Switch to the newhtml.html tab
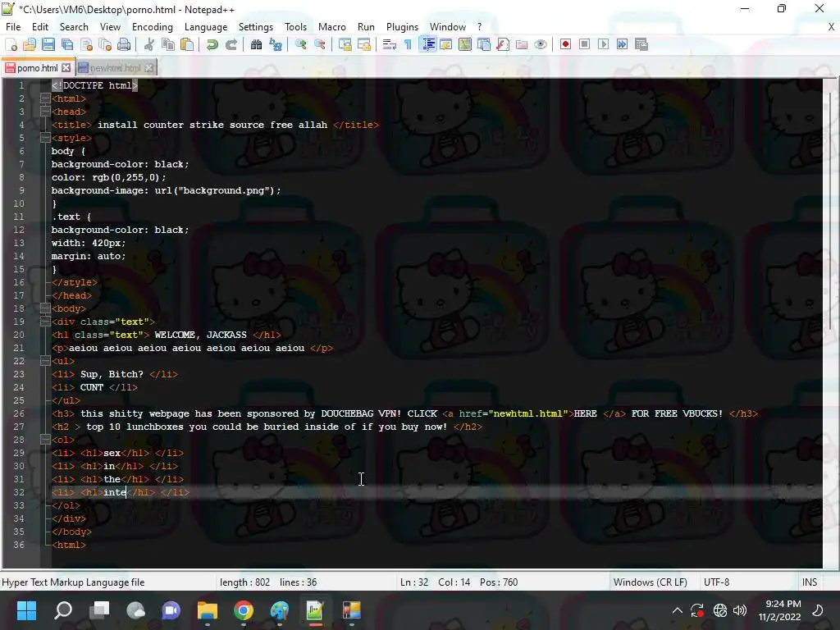 pyautogui.click(x=115, y=68)
